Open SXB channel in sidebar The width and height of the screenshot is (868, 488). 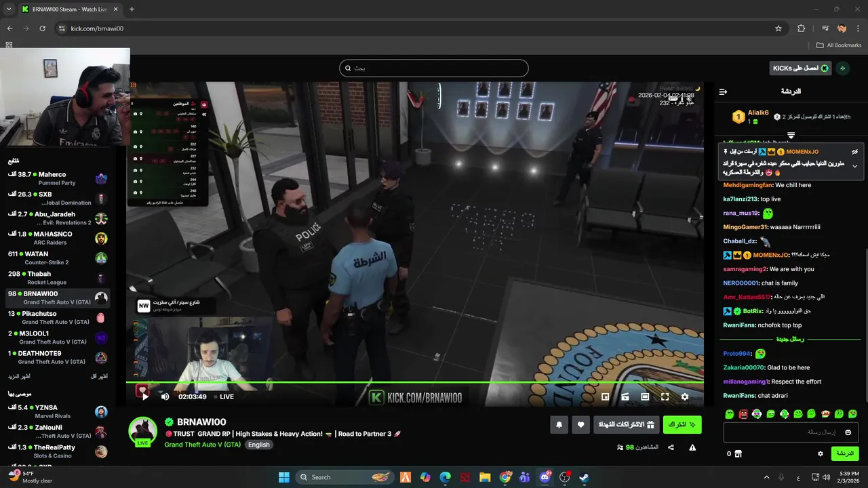click(x=58, y=199)
